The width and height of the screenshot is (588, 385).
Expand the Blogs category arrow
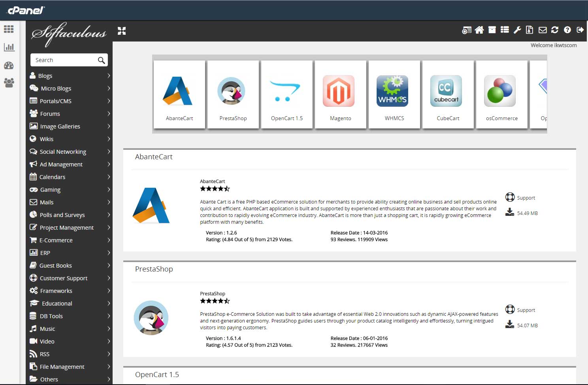(x=109, y=76)
